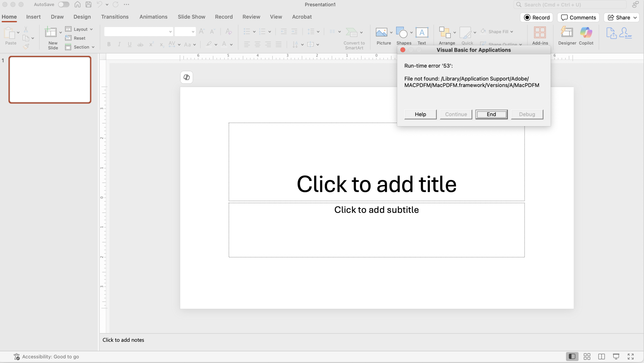Open the Animations tab

click(153, 17)
